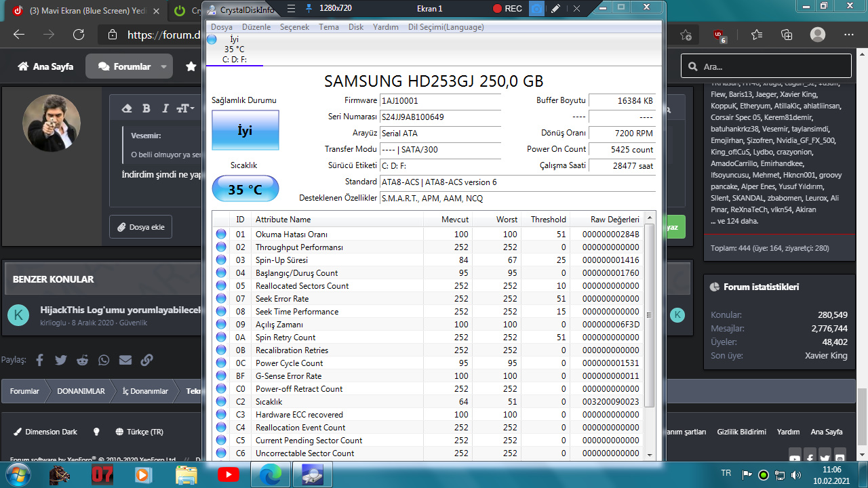This screenshot has height=488, width=868.
Task: Click the İyi health status button
Action: click(245, 130)
